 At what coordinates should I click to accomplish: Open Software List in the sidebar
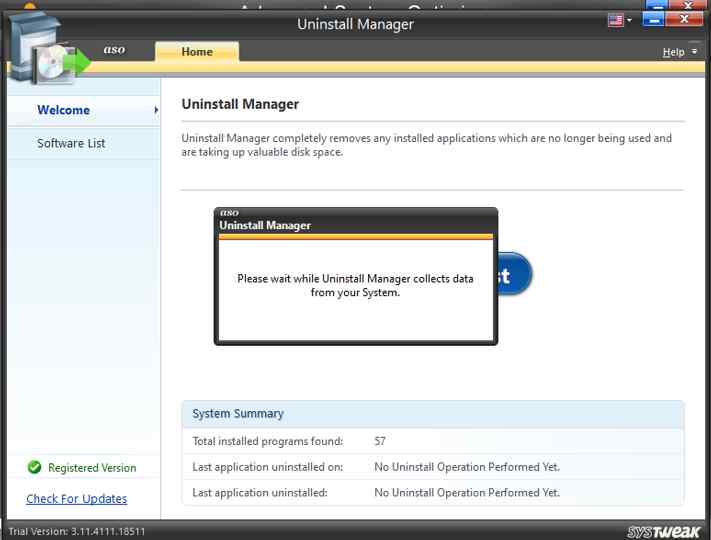[71, 143]
